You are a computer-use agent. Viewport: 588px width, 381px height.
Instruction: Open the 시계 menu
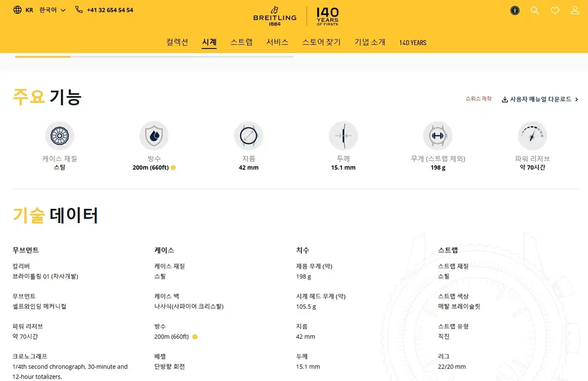coord(209,42)
